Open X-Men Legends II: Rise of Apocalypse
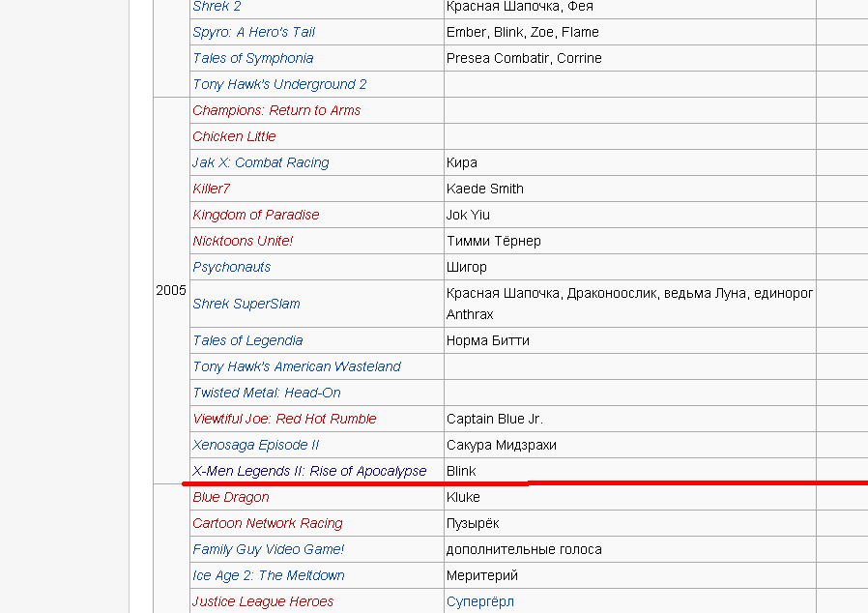 pyautogui.click(x=309, y=471)
